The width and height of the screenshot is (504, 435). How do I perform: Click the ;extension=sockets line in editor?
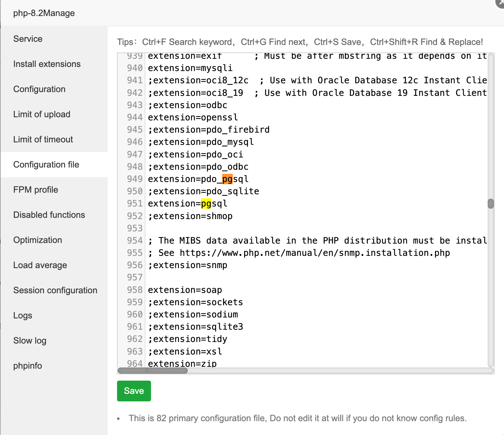[x=195, y=302]
